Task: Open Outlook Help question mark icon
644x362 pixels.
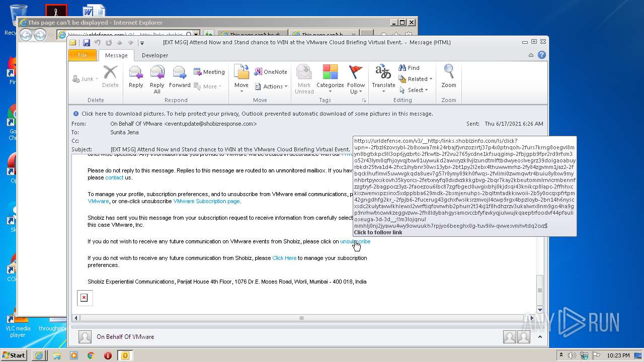Action: [x=542, y=55]
